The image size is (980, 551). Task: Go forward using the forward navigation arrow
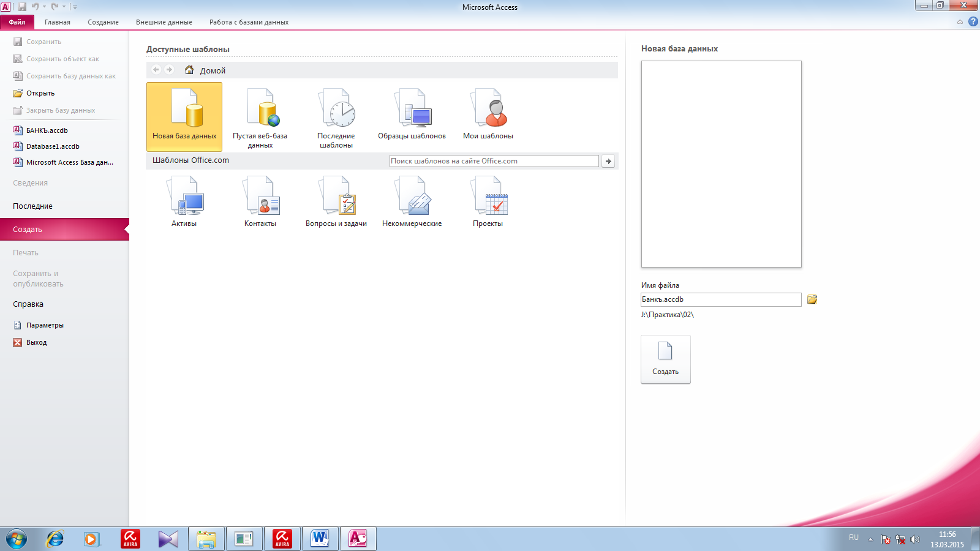click(170, 70)
